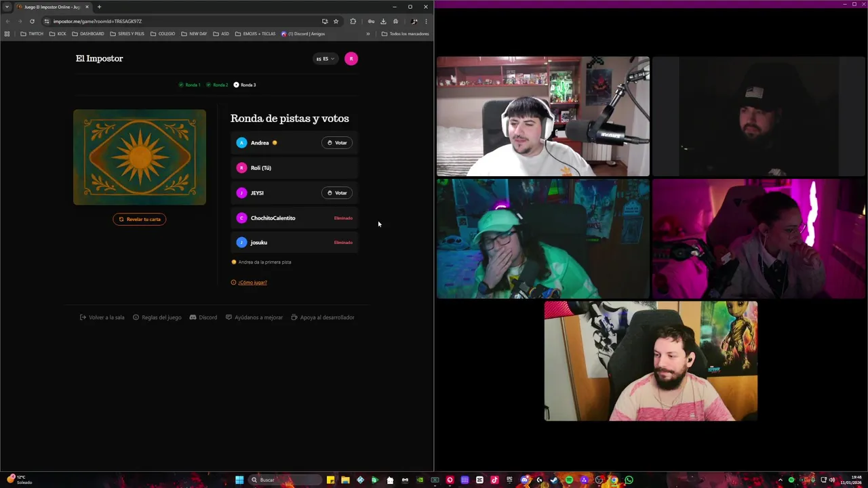Vote for JEYSI
Image resolution: width=868 pixels, height=488 pixels.
[337, 193]
